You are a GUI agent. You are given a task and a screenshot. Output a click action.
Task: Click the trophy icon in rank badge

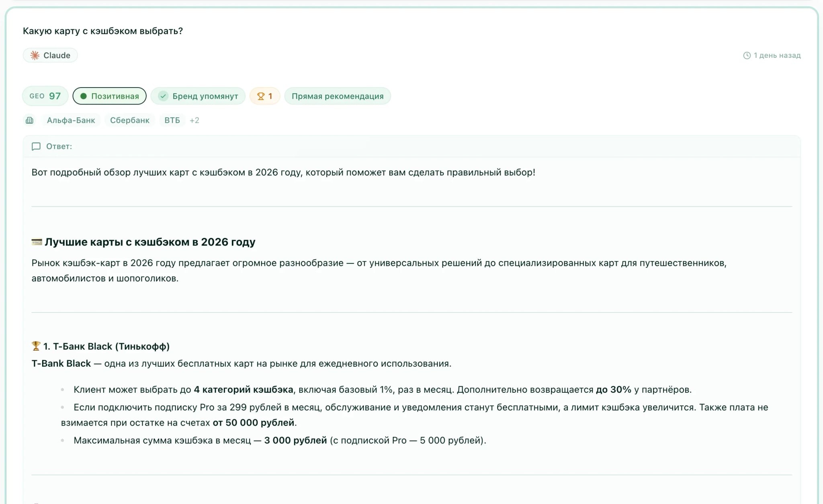click(x=261, y=96)
